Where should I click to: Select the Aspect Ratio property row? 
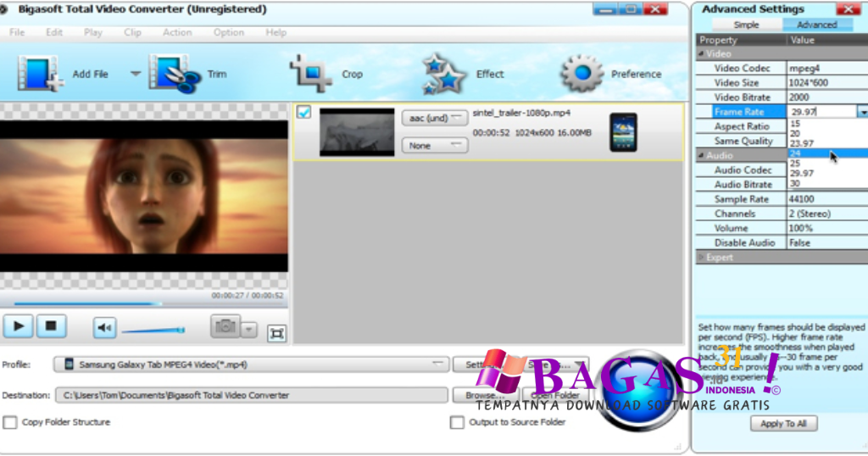pos(742,126)
